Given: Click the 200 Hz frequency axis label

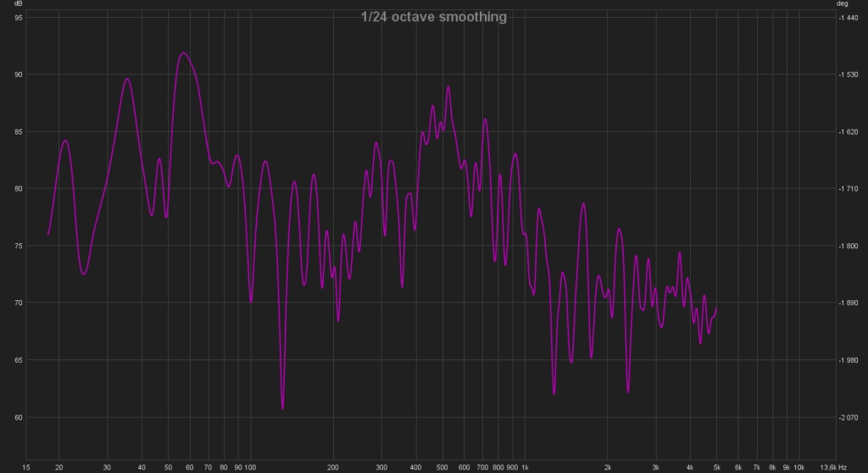Looking at the screenshot, I should (333, 466).
